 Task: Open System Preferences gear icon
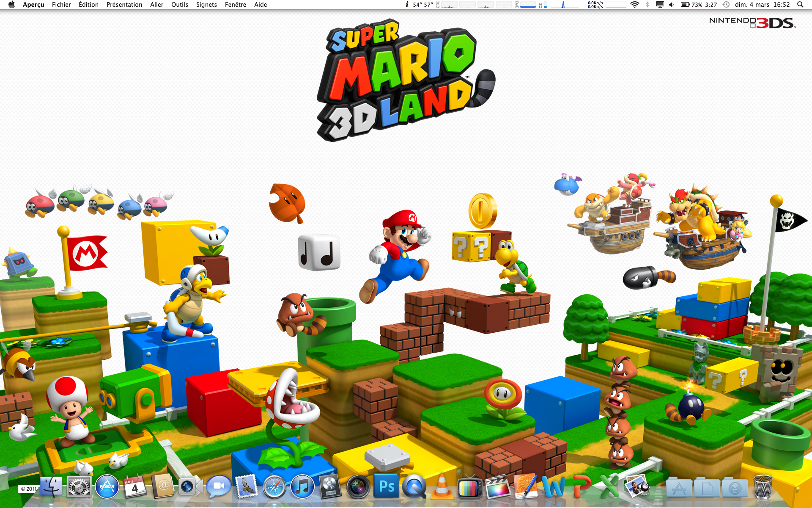[79, 486]
